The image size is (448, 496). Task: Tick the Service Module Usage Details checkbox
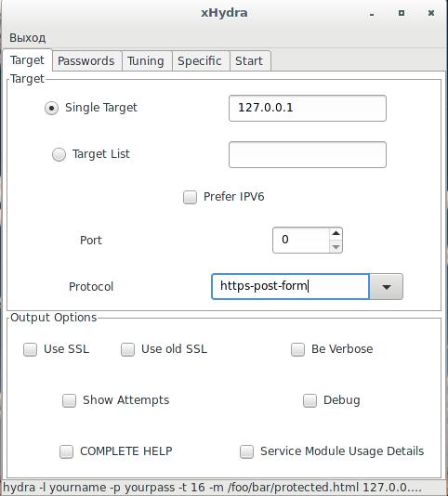coord(246,451)
